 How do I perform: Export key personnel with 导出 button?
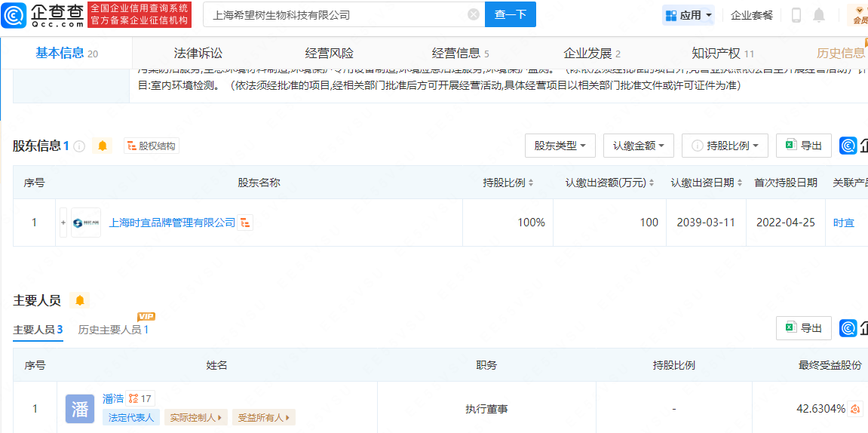(x=804, y=328)
